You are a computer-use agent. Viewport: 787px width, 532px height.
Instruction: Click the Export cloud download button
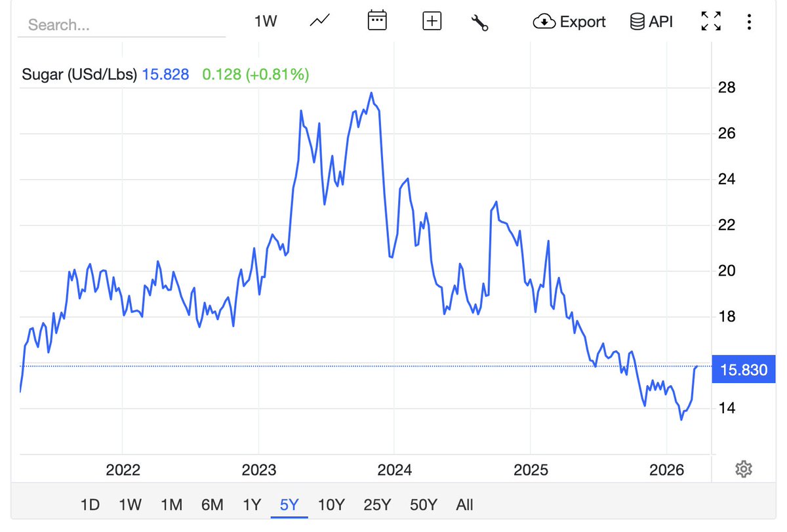pyautogui.click(x=569, y=22)
